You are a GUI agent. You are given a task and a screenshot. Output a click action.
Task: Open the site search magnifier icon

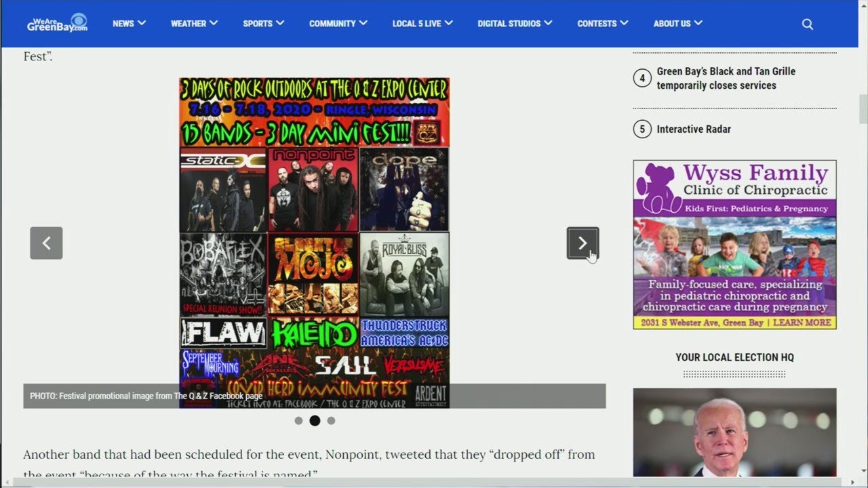tap(807, 24)
